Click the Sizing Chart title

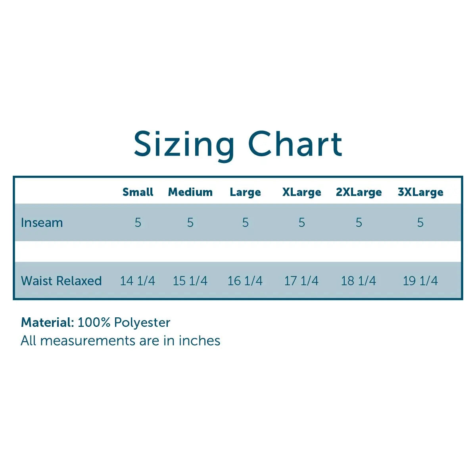pos(238,144)
